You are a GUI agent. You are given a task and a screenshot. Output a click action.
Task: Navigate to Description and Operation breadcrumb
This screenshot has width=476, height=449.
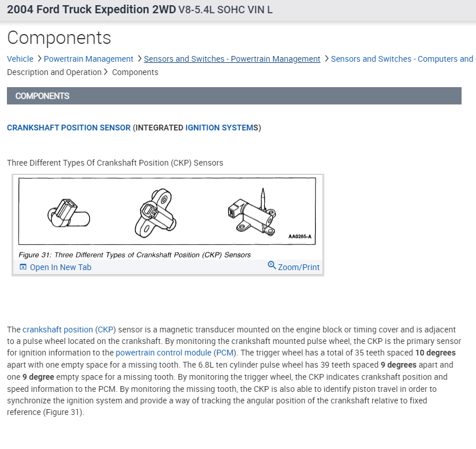pyautogui.click(x=54, y=72)
